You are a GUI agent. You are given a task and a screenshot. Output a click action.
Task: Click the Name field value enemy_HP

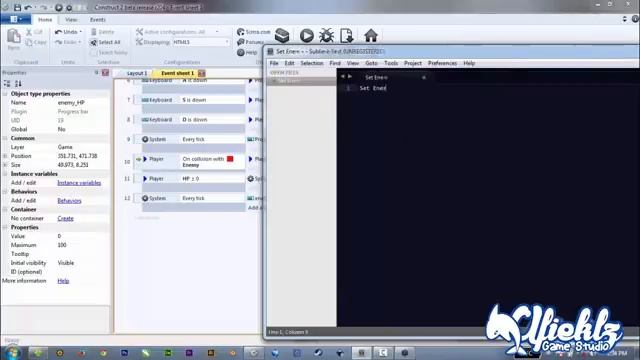point(71,103)
